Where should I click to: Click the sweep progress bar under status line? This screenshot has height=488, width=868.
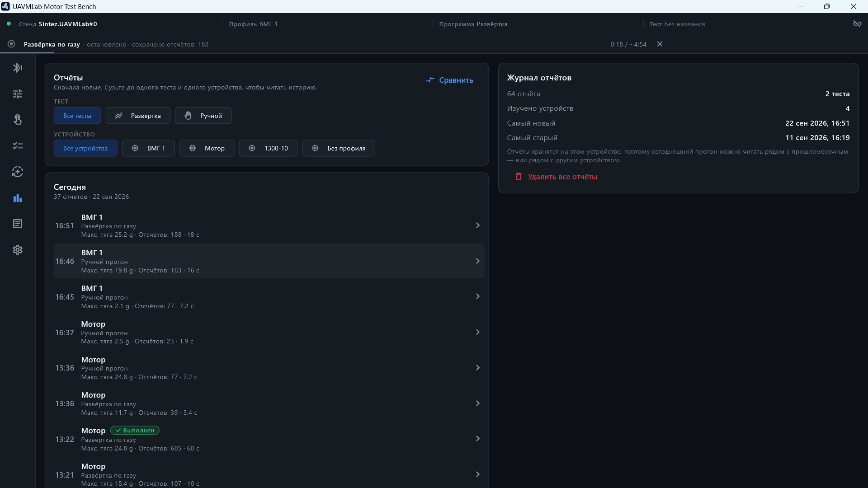click(x=27, y=53)
